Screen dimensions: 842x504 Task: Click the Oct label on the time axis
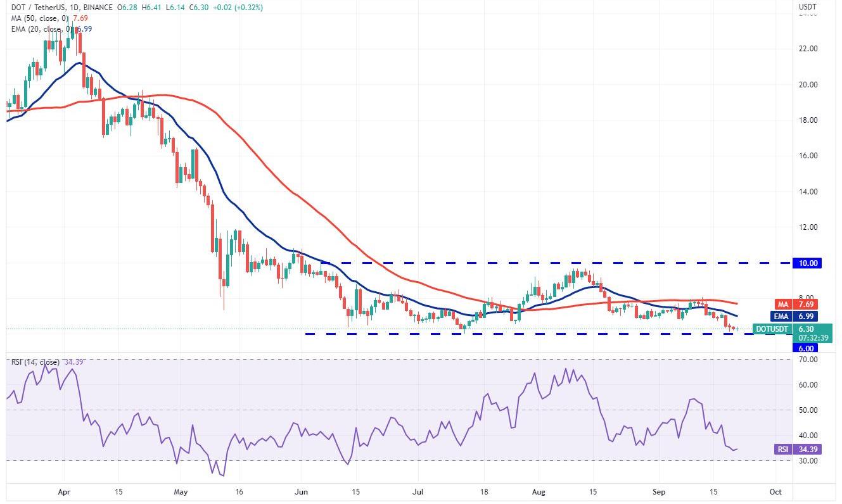tap(775, 491)
